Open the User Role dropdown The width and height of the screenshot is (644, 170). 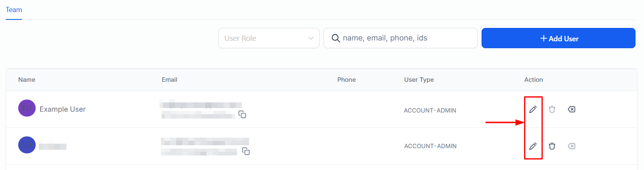pos(269,38)
